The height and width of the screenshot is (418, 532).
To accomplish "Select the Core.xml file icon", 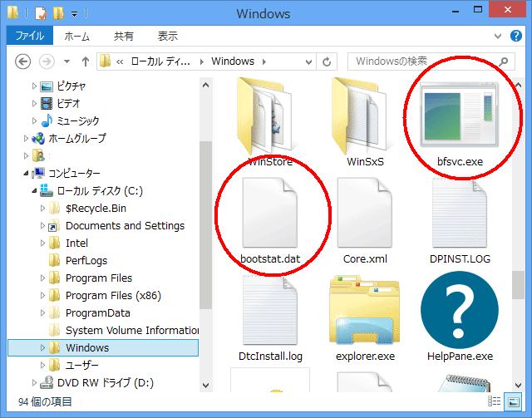I will pyautogui.click(x=365, y=214).
